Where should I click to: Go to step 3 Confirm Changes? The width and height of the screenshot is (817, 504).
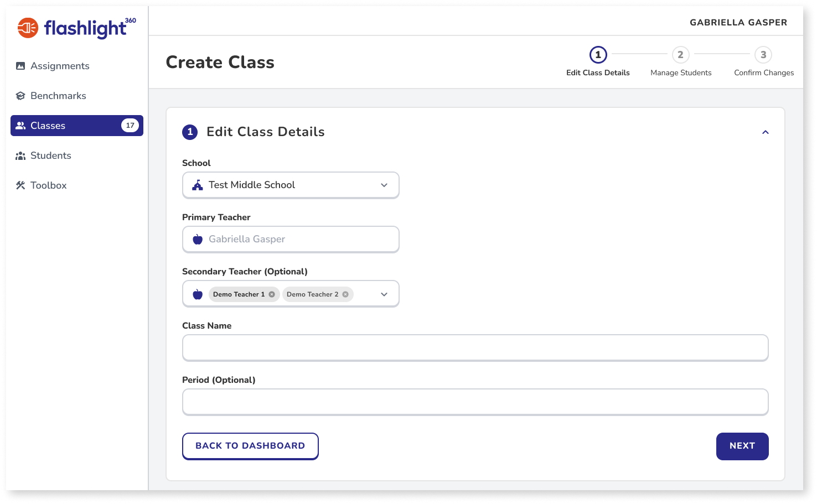(x=764, y=61)
